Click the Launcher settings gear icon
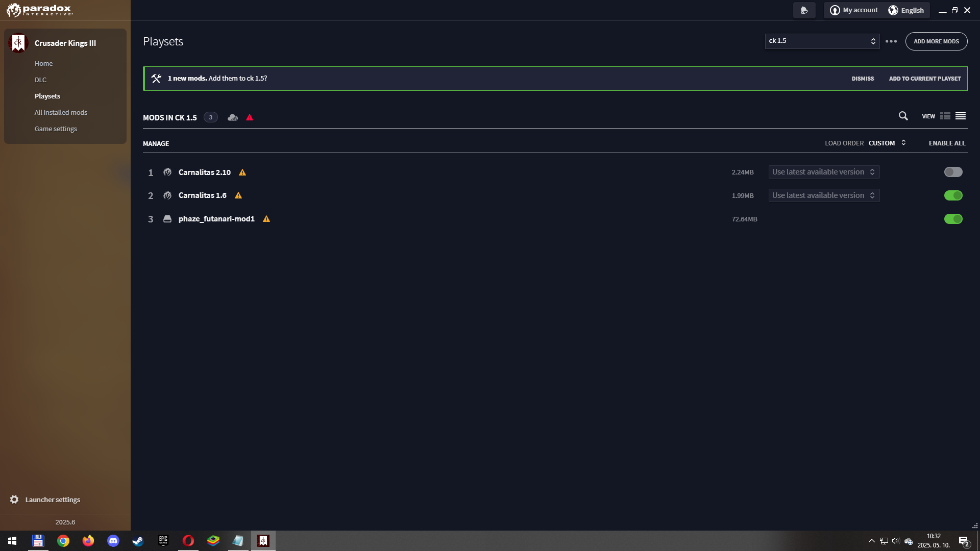 click(x=14, y=499)
